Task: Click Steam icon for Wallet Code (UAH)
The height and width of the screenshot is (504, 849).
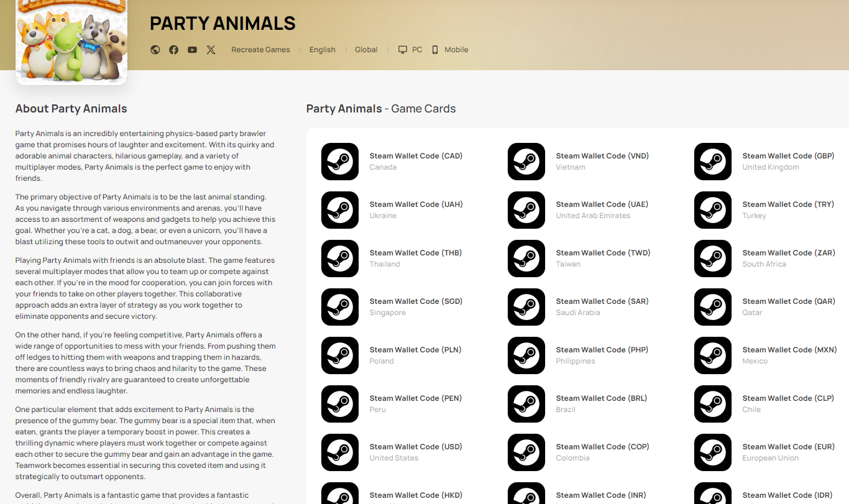Action: (x=340, y=210)
